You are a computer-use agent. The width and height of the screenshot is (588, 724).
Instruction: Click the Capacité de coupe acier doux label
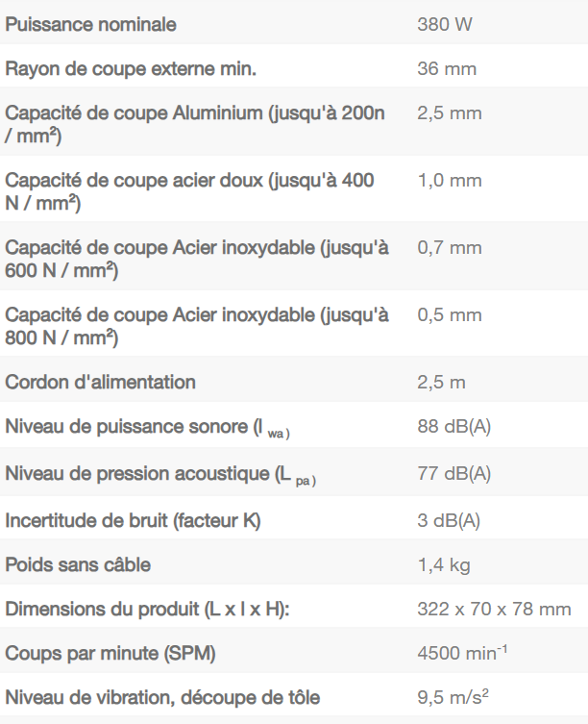click(190, 191)
